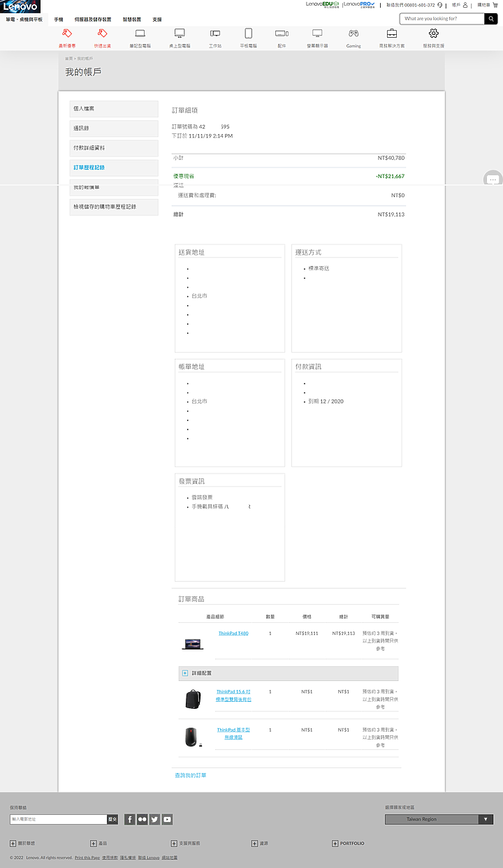
Task: Open the ThinkPad 15.6 吋 backpack link
Action: tap(233, 696)
